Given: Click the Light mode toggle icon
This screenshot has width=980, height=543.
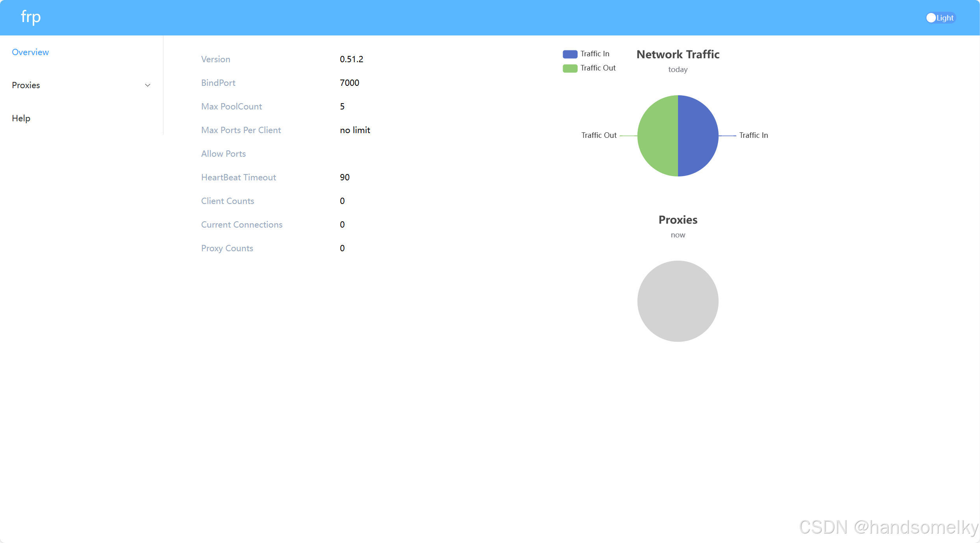Looking at the screenshot, I should coord(931,17).
